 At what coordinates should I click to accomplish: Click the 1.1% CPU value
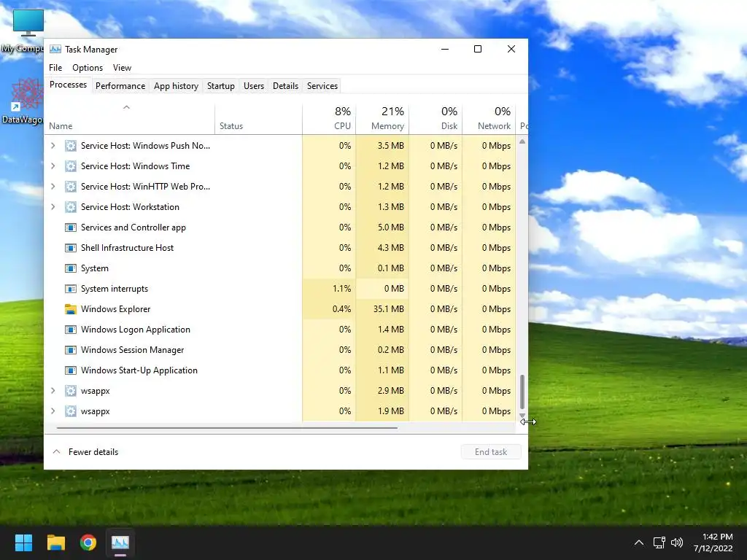point(341,289)
